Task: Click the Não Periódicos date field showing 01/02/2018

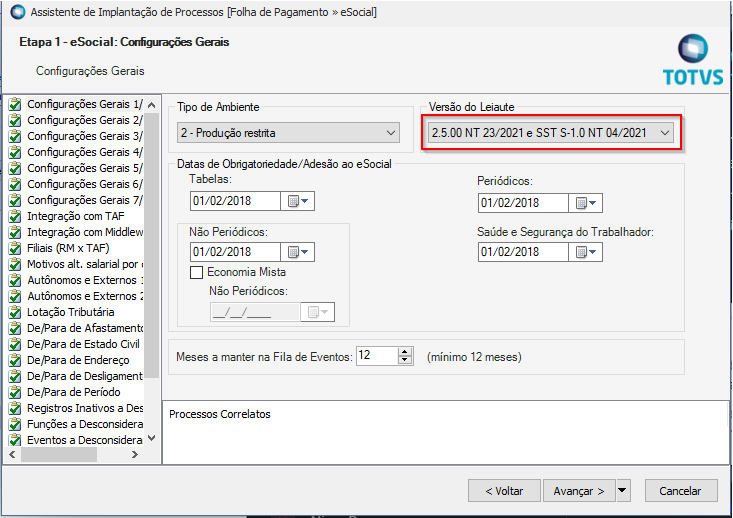Action: 236,252
